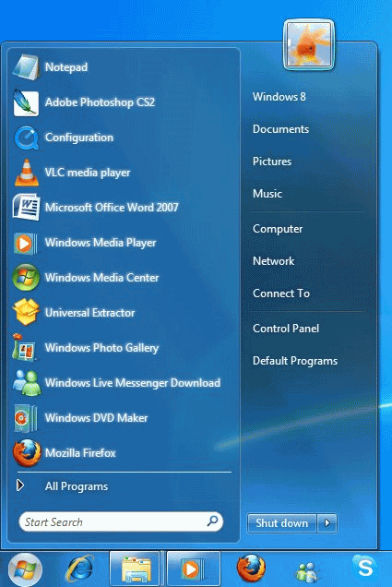392x587 pixels.
Task: Click Windows Live Messenger Download label
Action: tap(133, 383)
